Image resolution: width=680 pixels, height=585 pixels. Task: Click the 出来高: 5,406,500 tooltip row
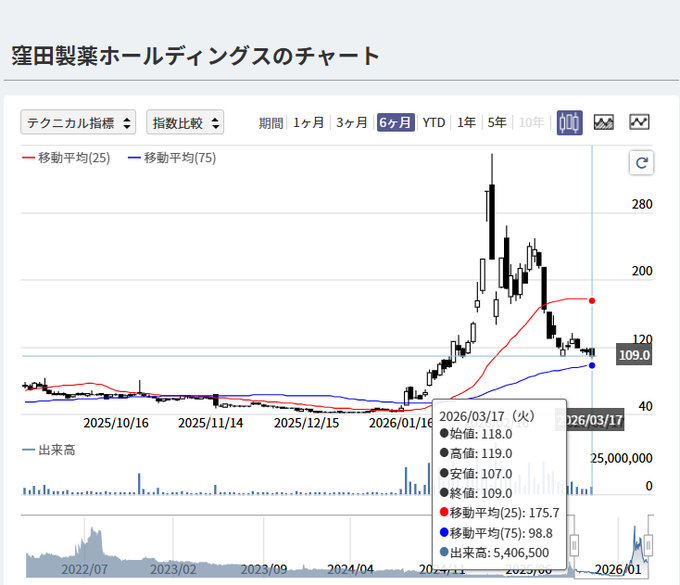click(x=494, y=552)
